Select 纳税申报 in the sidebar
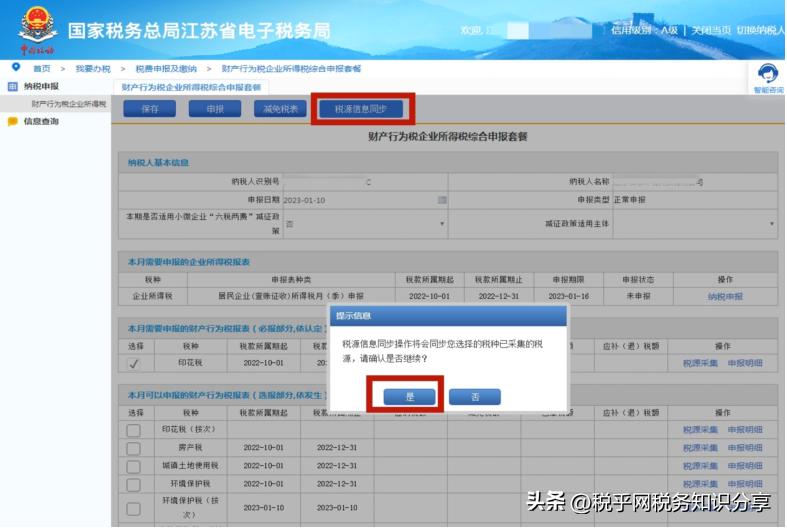The height and width of the screenshot is (528, 787). click(x=41, y=86)
